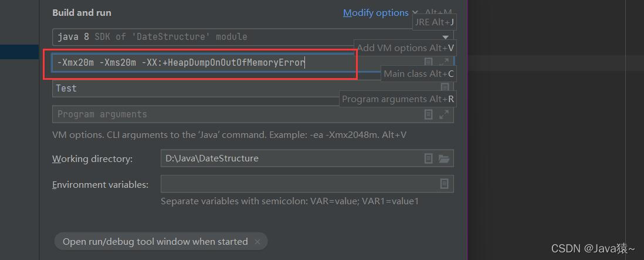Viewport: 644px width, 260px height.
Task: Expand the Modify options chevron arrow
Action: [x=415, y=13]
